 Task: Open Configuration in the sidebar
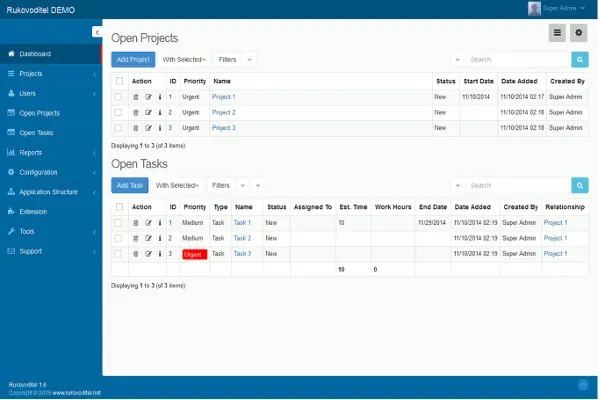(x=50, y=172)
